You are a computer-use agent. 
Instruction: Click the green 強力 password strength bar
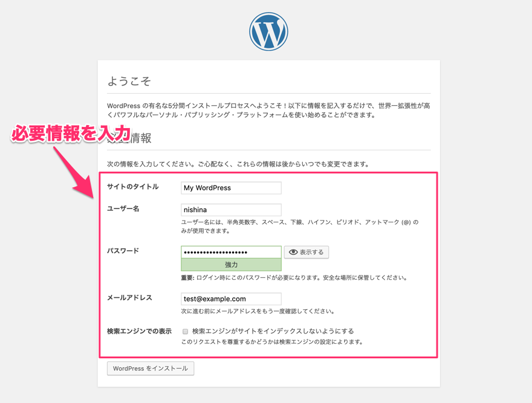tap(231, 265)
